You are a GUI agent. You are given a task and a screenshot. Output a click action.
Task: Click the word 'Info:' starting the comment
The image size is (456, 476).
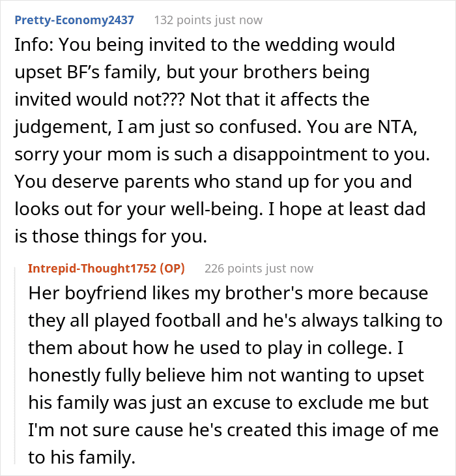tap(31, 46)
